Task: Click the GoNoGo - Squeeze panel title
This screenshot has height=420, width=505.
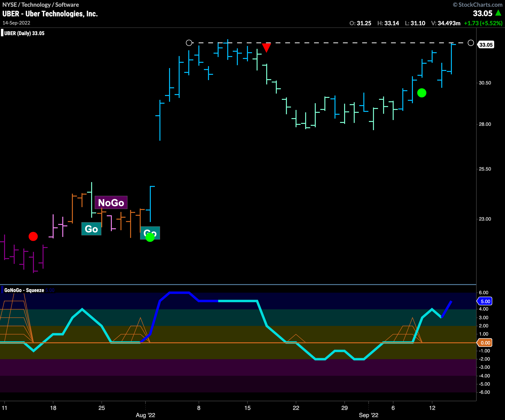Action: (24, 290)
